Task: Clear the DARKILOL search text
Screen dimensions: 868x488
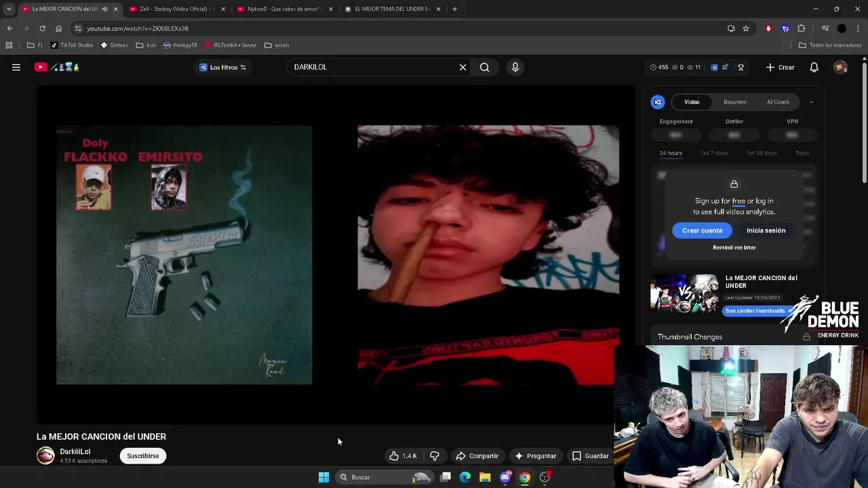Action: tap(463, 67)
